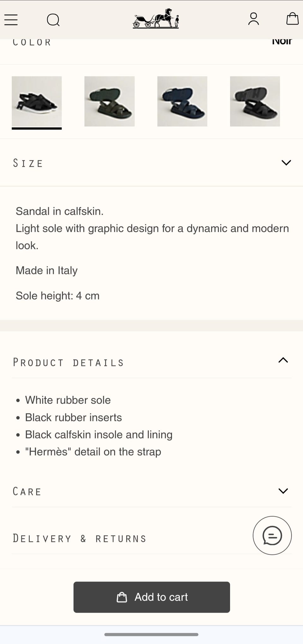The width and height of the screenshot is (303, 644).
Task: Select the black sandal with white sole
Action: 37,101
